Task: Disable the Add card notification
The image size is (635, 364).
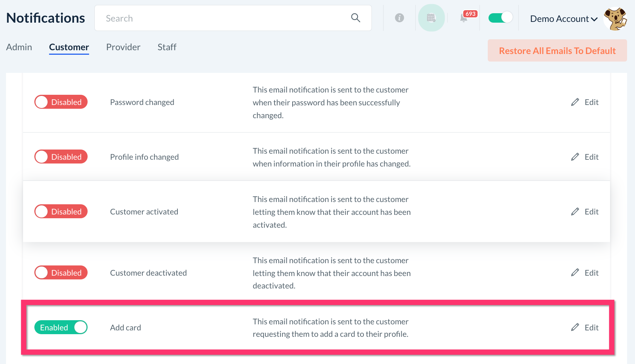Action: [61, 327]
